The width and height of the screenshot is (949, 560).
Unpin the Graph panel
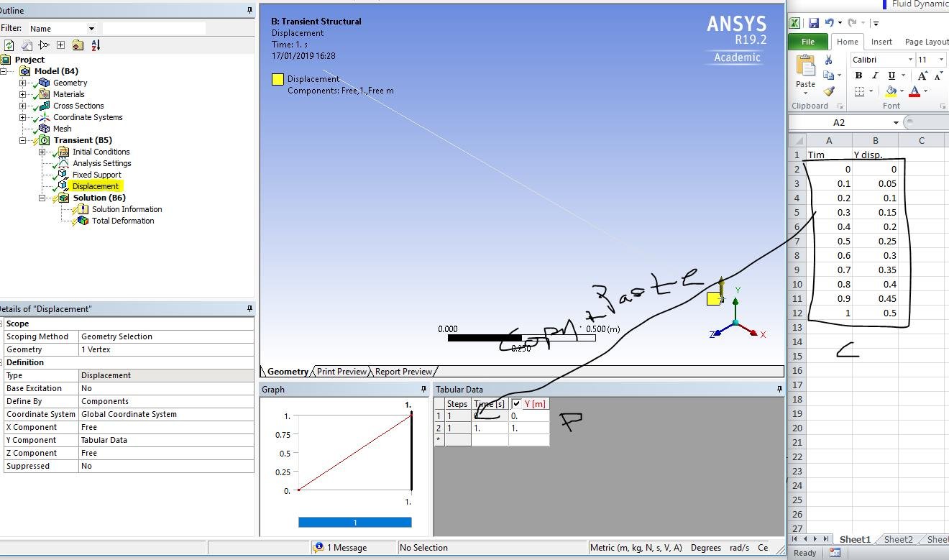click(423, 389)
